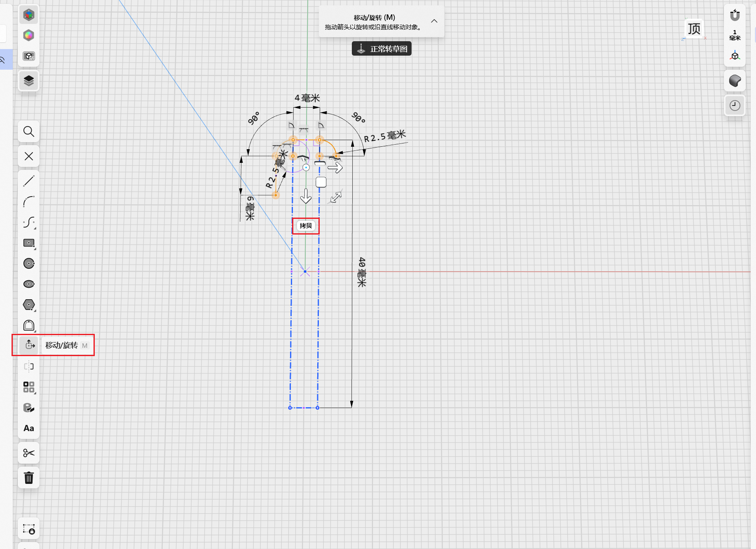The height and width of the screenshot is (549, 756).
Task: Click the 顶 top view cube face
Action: (694, 29)
